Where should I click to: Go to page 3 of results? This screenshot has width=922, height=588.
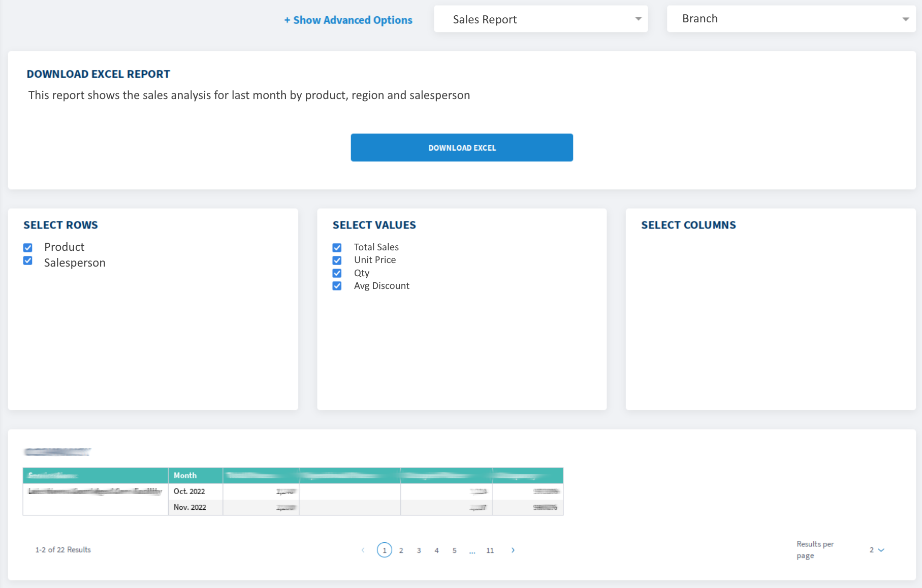pos(419,550)
